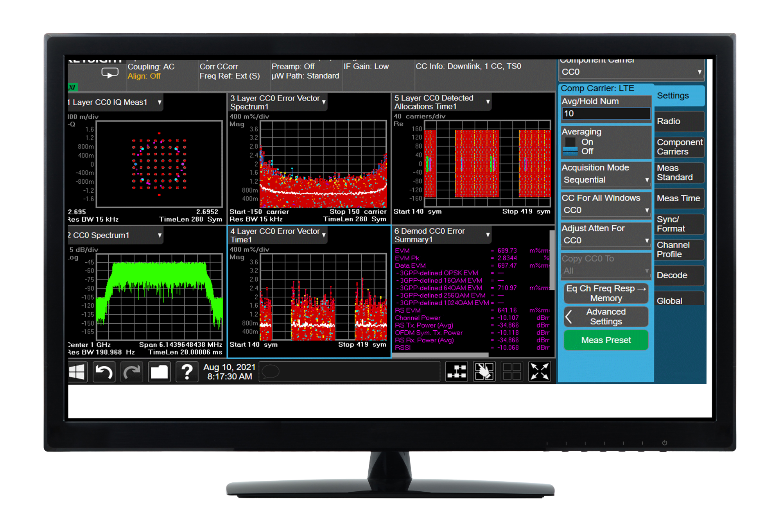Click the Windows start icon
Image resolution: width=782 pixels, height=532 pixels.
tap(77, 372)
